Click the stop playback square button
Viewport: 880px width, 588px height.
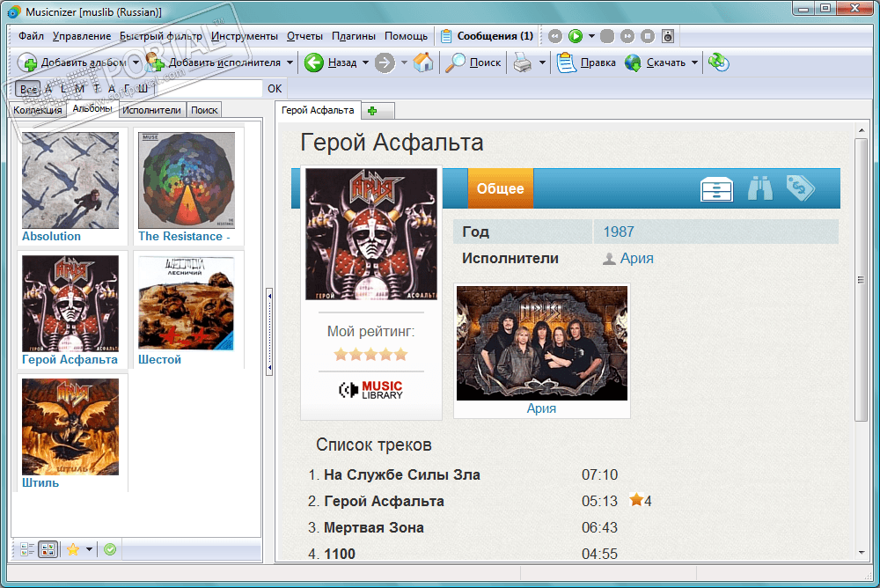(x=648, y=36)
